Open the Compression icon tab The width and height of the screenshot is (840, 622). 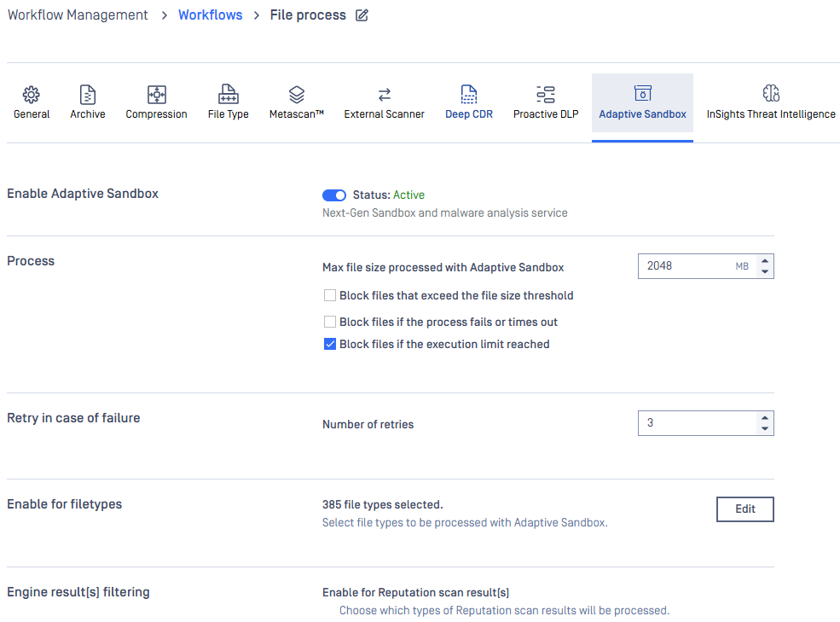[x=156, y=95]
